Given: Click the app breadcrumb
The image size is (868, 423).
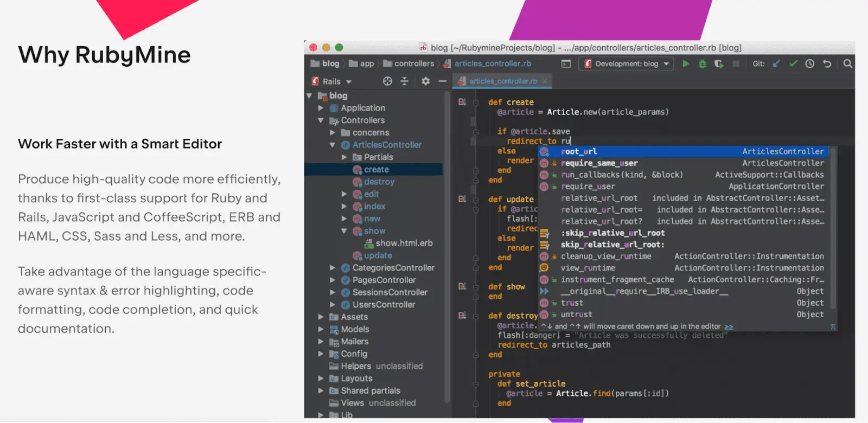Looking at the screenshot, I should (361, 64).
